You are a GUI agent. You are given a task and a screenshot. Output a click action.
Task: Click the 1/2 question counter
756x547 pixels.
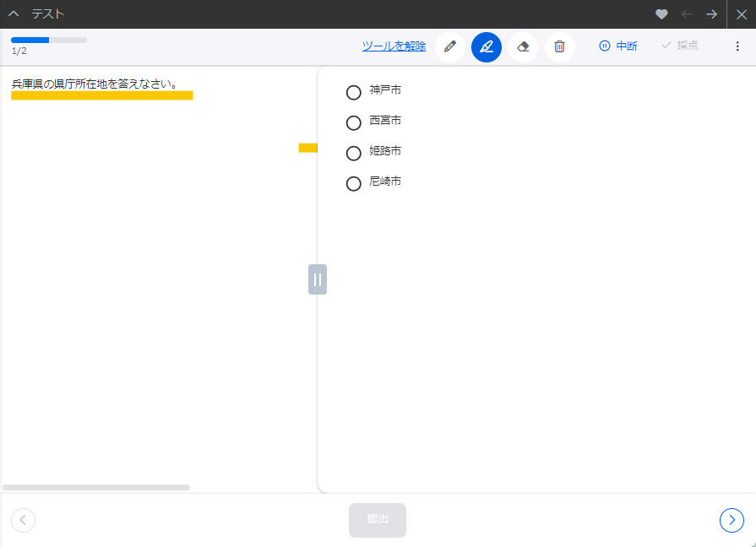click(x=19, y=51)
